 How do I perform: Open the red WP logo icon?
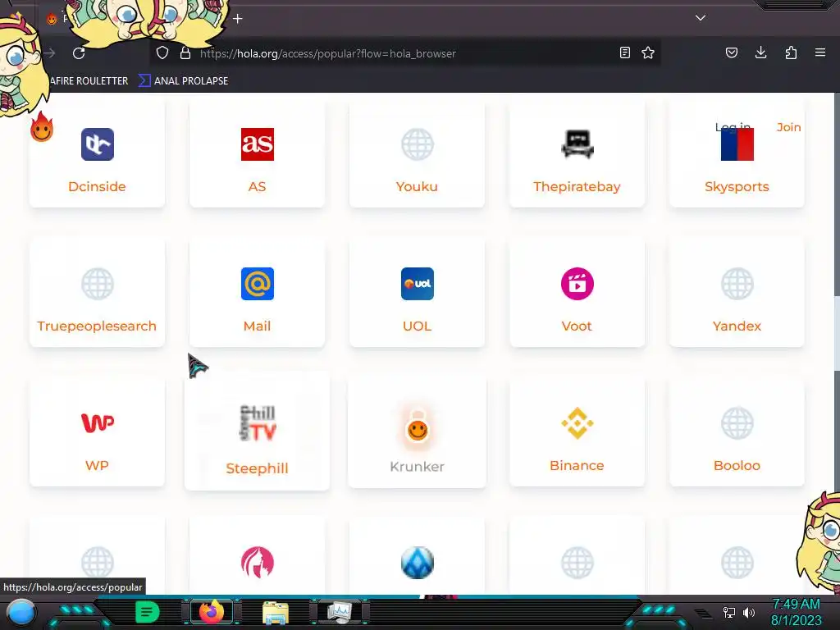pyautogui.click(x=97, y=422)
